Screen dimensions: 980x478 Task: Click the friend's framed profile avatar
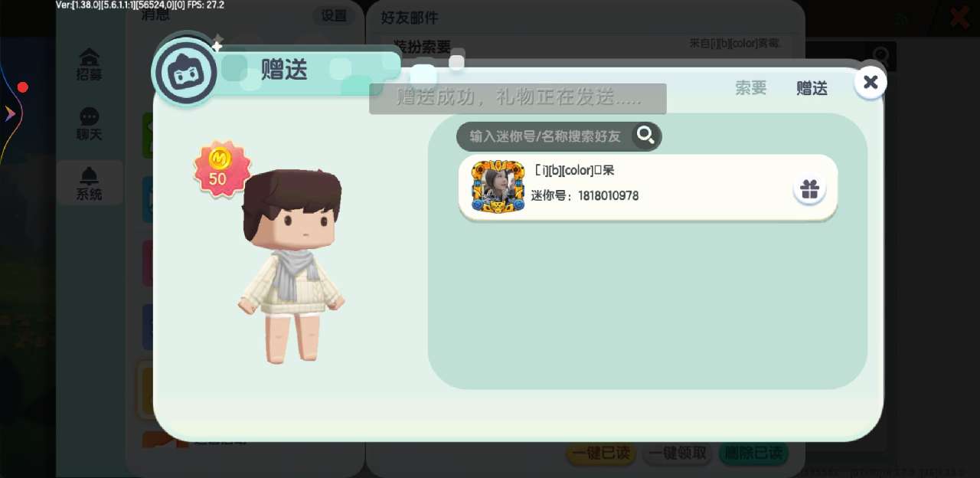coord(498,186)
